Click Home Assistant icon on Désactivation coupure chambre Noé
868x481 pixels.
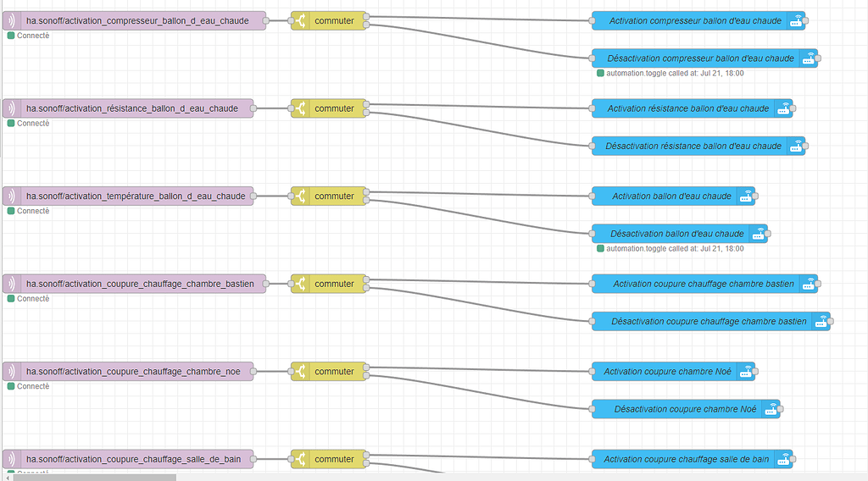771,409
